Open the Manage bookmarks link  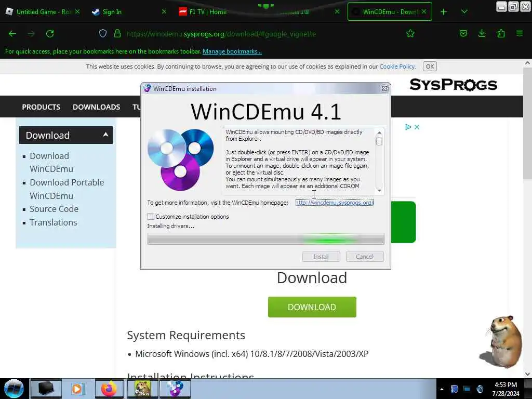pos(232,51)
